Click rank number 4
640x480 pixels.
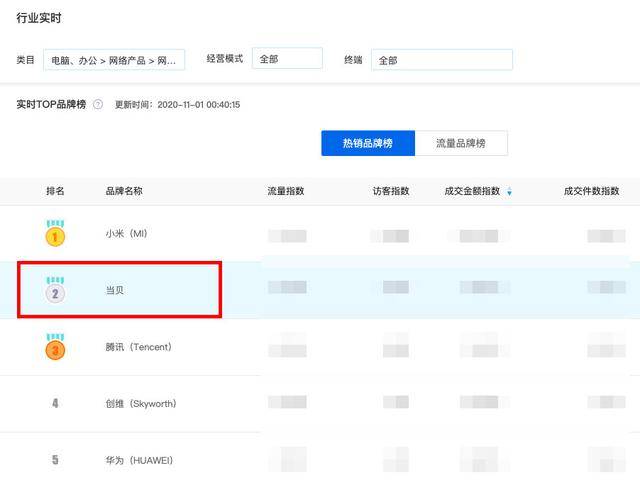[x=55, y=404]
